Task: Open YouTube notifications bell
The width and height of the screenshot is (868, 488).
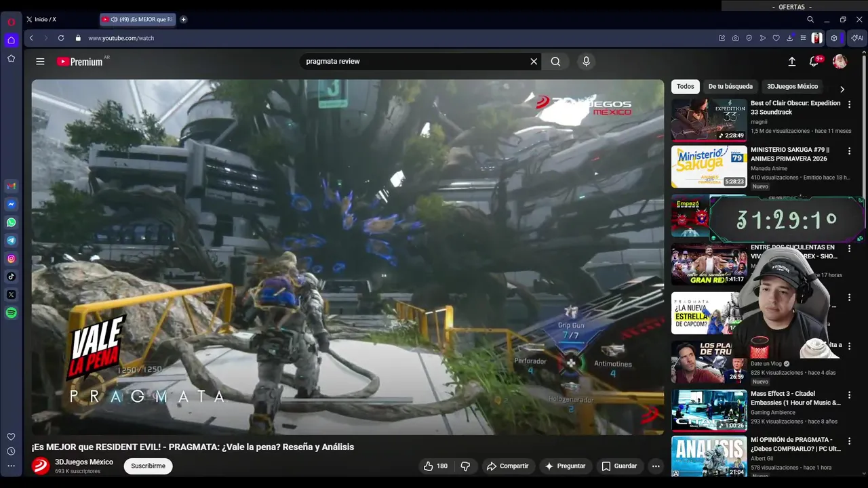Action: 814,62
